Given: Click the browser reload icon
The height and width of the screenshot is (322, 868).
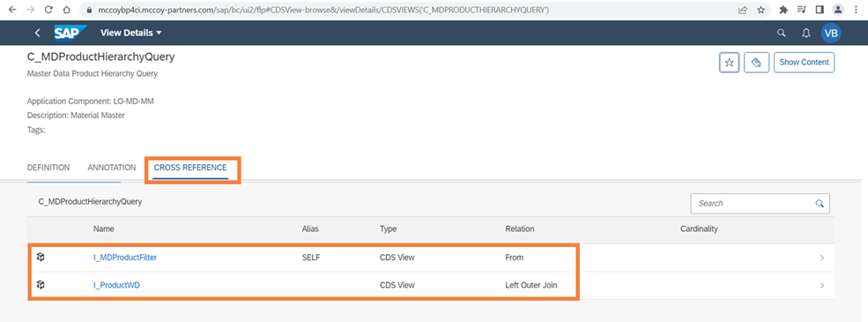Looking at the screenshot, I should tap(48, 10).
